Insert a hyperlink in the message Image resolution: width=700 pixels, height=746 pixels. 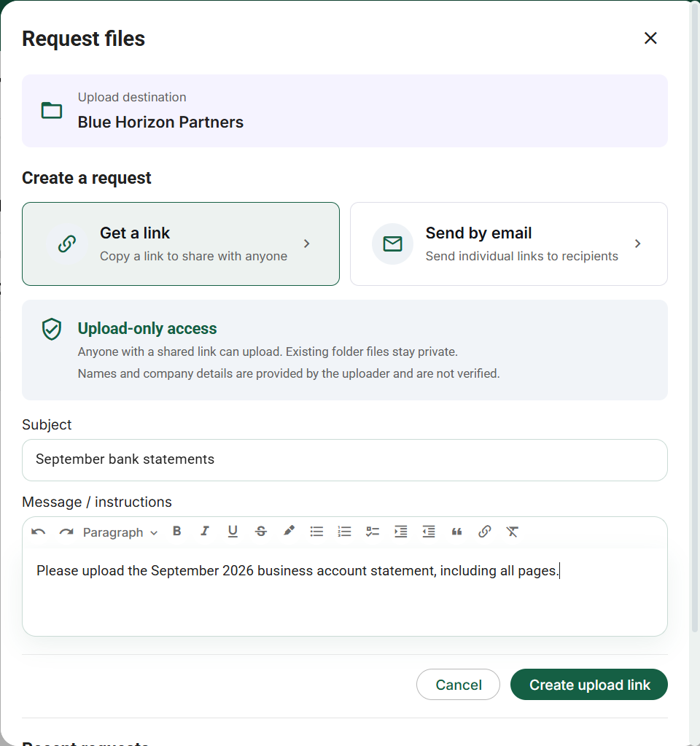[x=484, y=532]
